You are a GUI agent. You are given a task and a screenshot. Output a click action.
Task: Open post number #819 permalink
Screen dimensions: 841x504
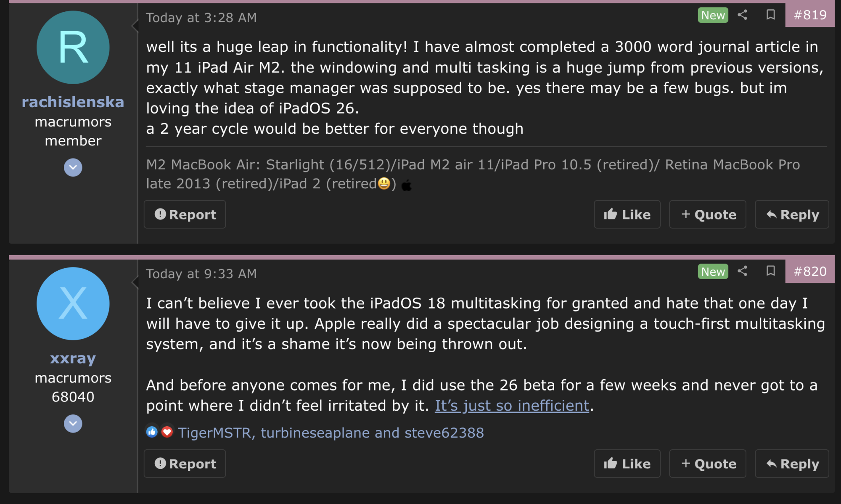tap(810, 15)
